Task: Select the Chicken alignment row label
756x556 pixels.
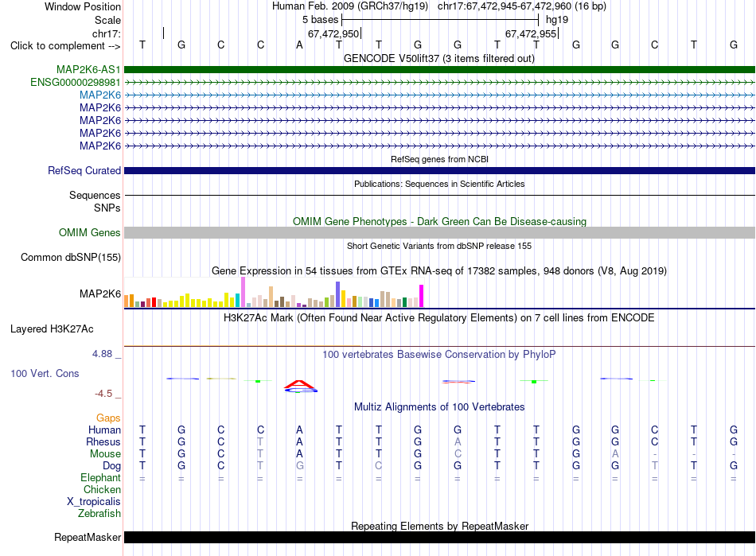Action: [x=102, y=489]
